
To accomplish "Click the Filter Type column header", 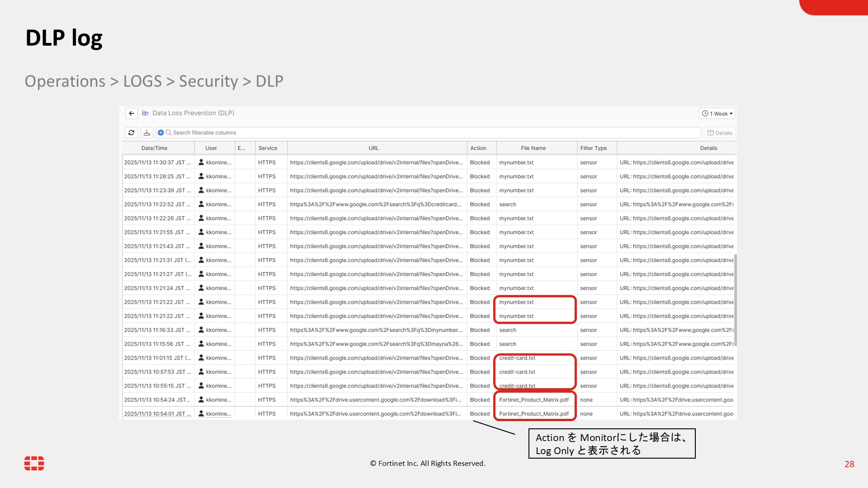I will (x=593, y=148).
